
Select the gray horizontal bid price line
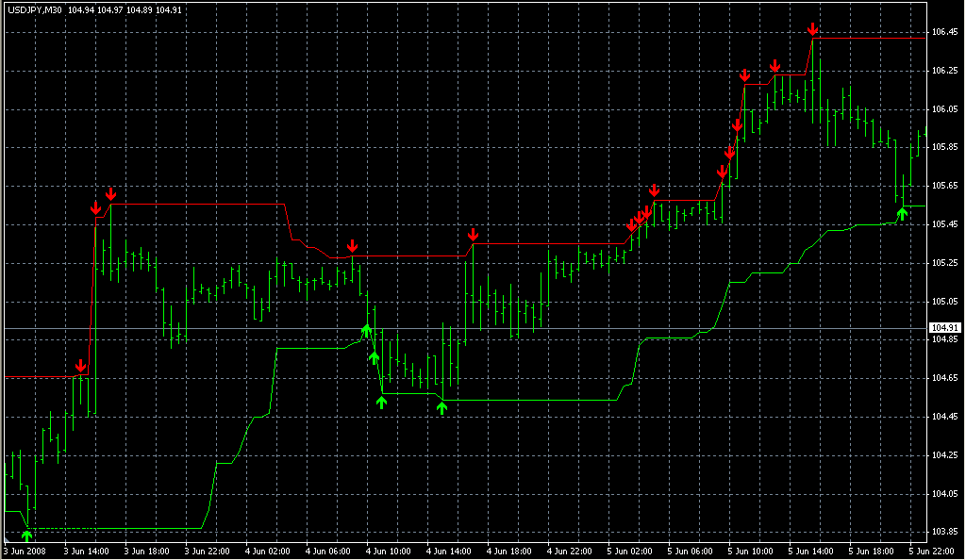(566, 328)
